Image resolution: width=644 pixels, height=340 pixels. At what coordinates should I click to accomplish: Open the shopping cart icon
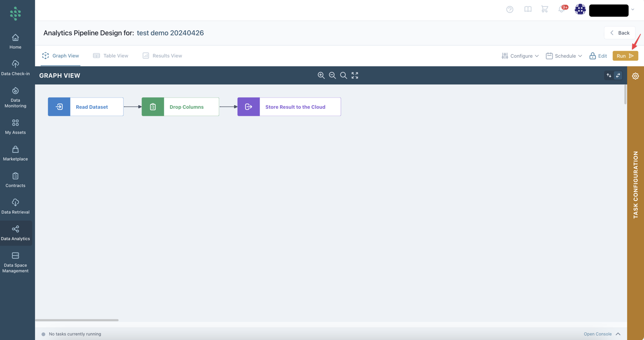click(545, 9)
